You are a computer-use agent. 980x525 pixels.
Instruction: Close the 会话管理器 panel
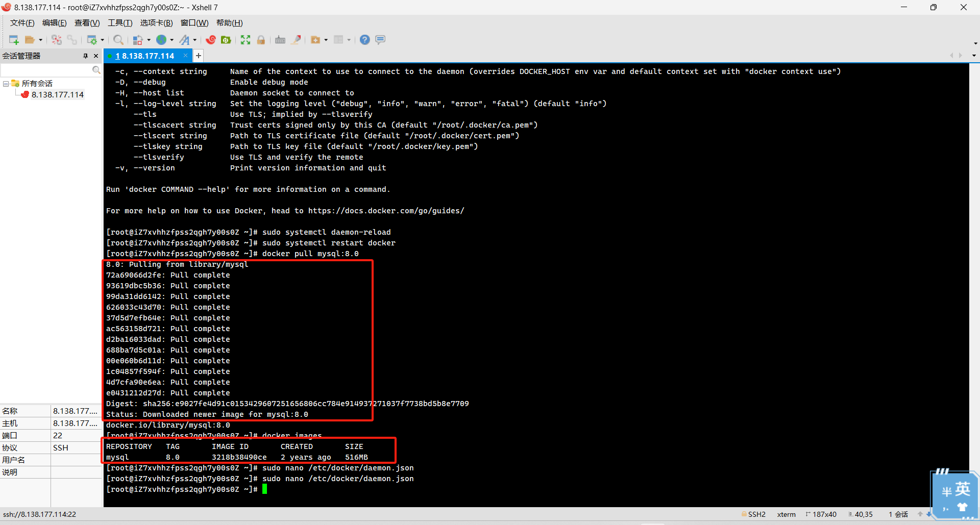[x=95, y=56]
